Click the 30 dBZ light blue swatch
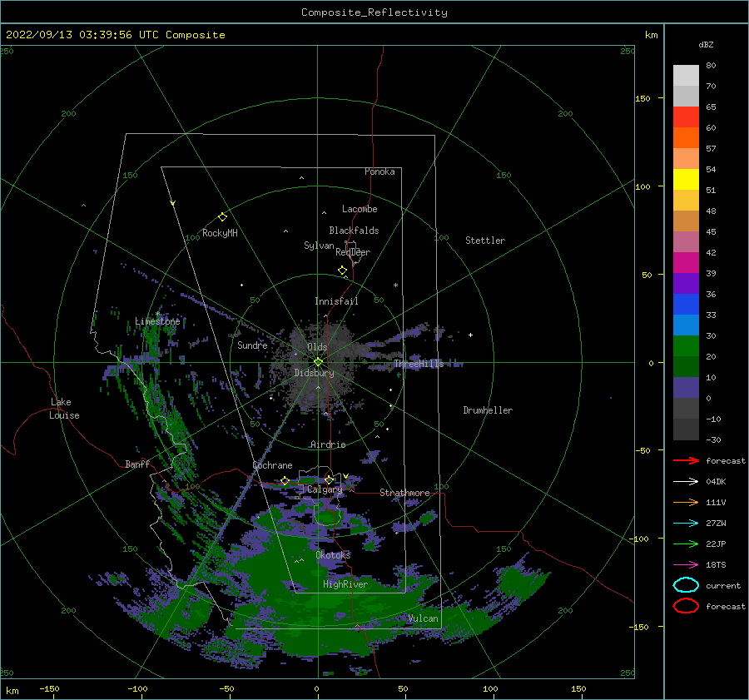Viewport: 749px width, 700px height. pyautogui.click(x=686, y=325)
